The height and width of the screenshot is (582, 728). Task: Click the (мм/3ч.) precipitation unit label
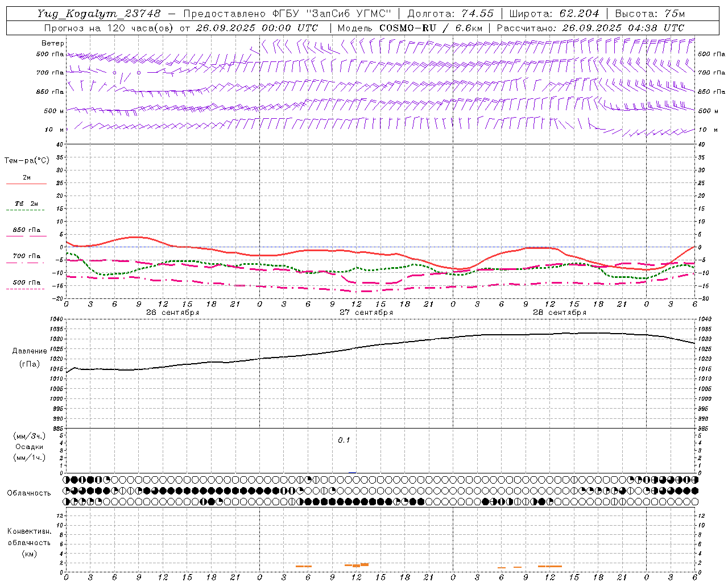(30, 436)
